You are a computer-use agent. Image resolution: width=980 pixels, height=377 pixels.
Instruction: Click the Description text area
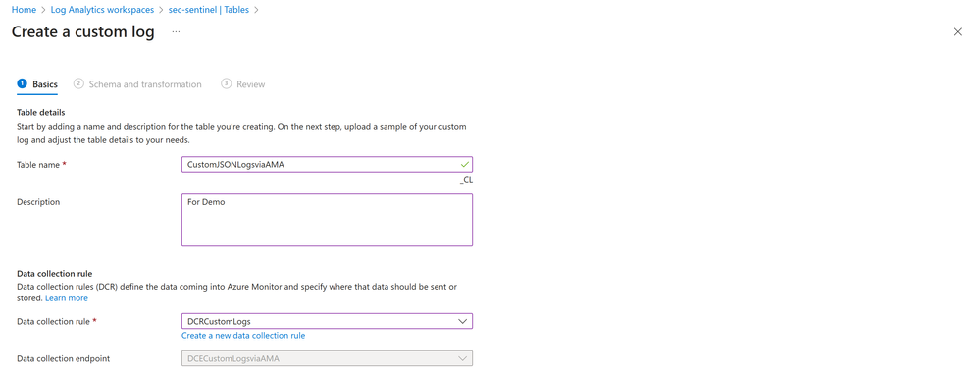327,220
